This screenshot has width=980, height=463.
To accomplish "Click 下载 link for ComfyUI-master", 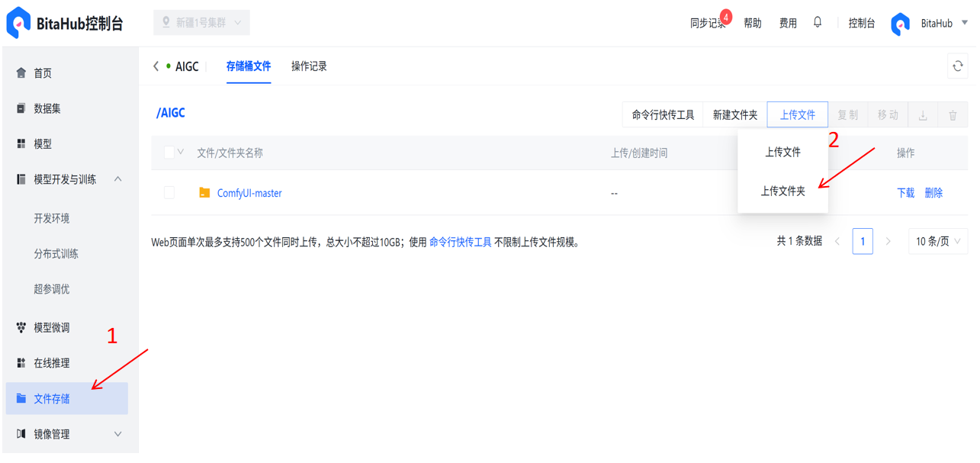I will tap(905, 193).
